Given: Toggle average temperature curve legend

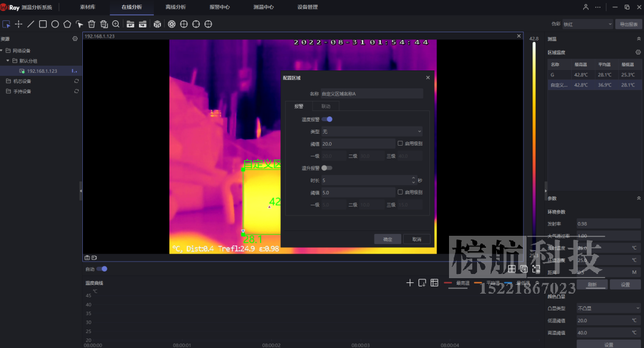Looking at the screenshot, I should (x=487, y=283).
